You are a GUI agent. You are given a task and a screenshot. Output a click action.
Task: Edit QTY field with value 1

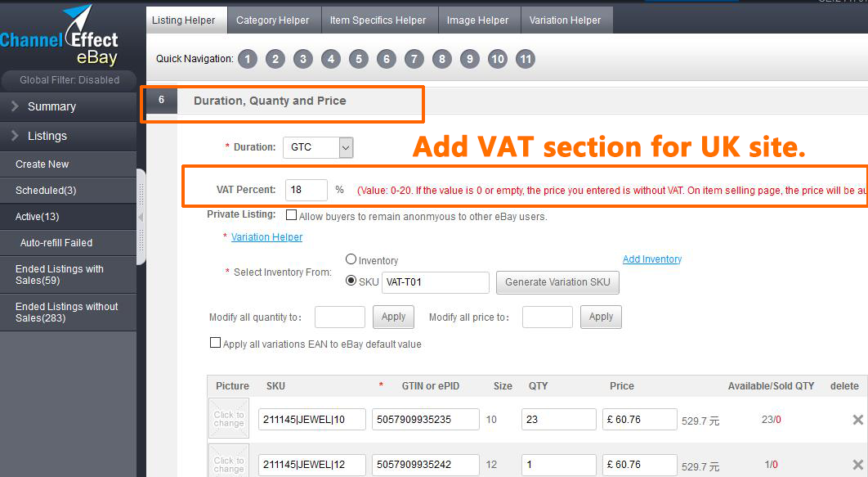[559, 465]
